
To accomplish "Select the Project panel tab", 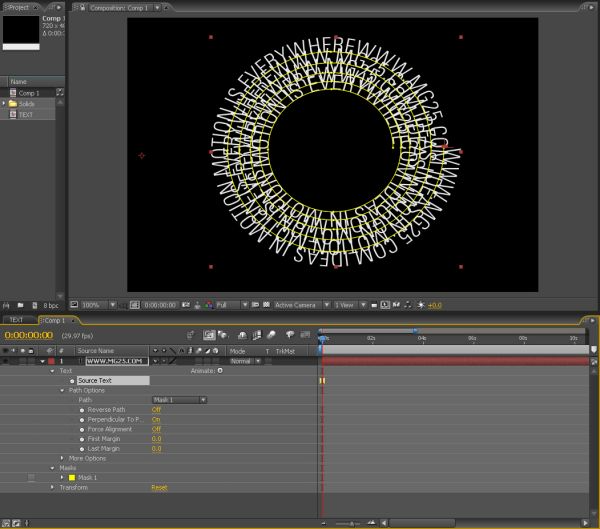I will click(x=19, y=7).
